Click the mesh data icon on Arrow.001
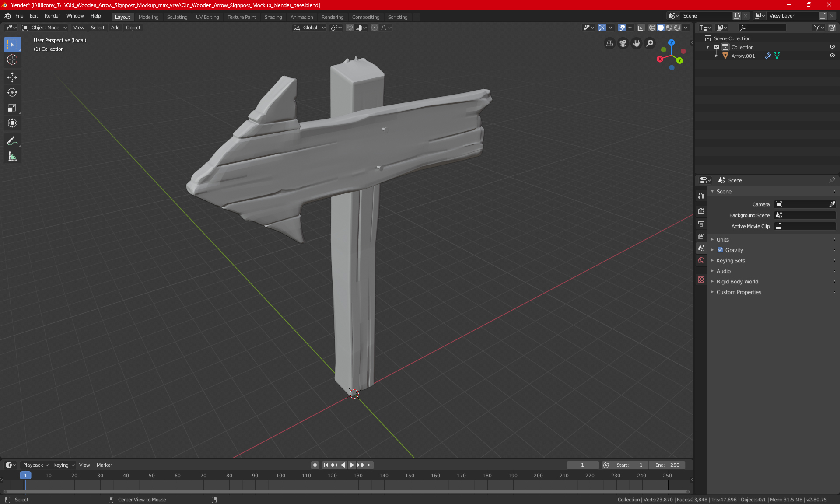Image resolution: width=840 pixels, height=504 pixels. click(777, 56)
